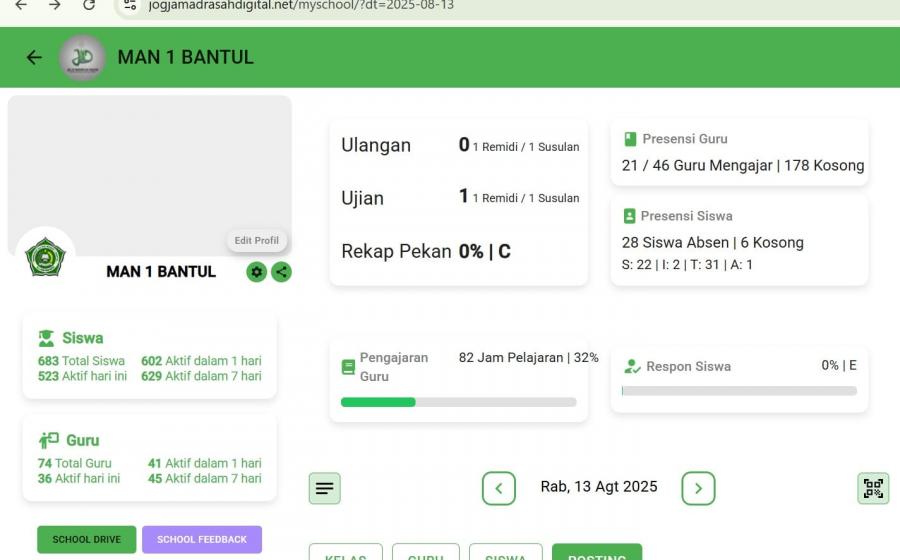This screenshot has height=560, width=900.
Task: Open the JMD logo avatar in the header
Action: click(x=82, y=57)
